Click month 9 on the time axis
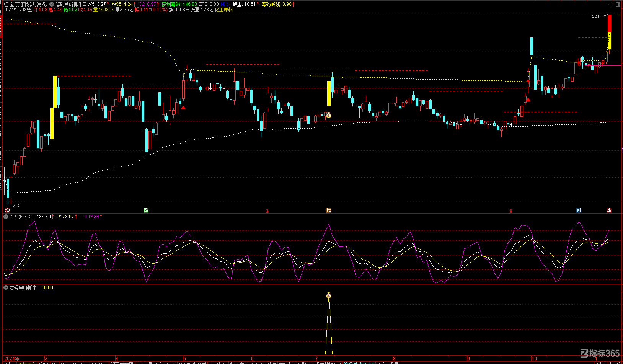623x364 pixels. tap(468, 359)
